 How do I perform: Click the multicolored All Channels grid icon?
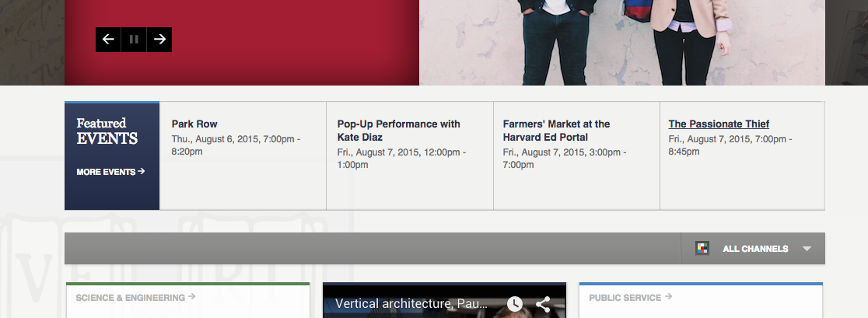[x=702, y=249]
